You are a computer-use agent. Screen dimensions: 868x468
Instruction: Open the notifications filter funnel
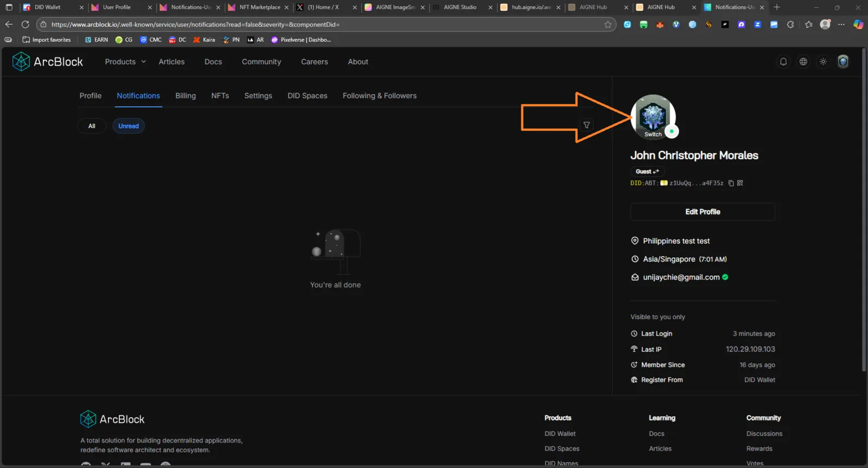586,125
